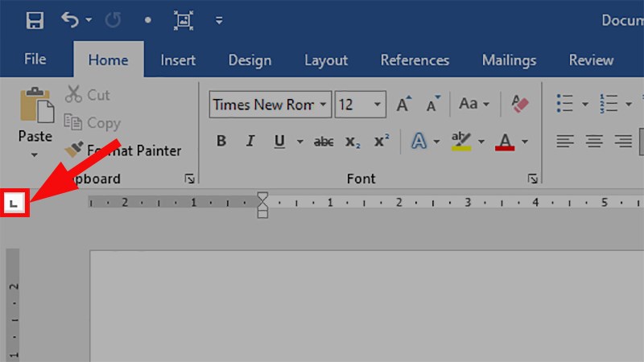
Task: Click the Paste clipboard icon
Action: click(36, 105)
